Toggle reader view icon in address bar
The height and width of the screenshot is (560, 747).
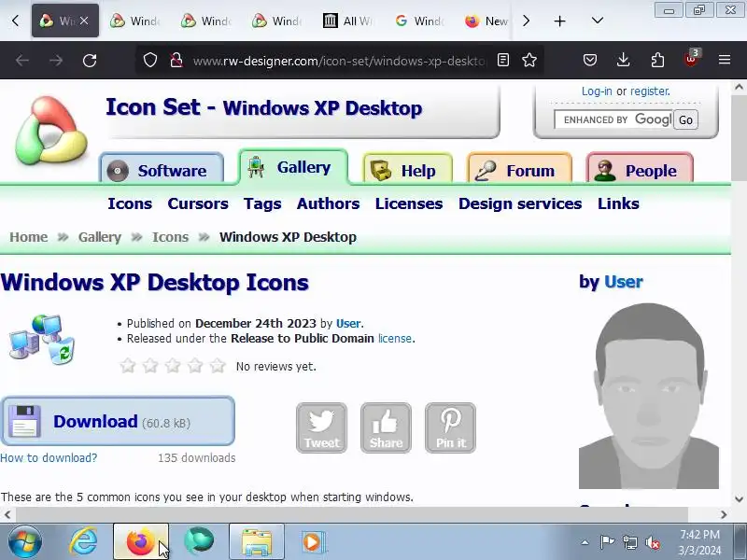[503, 60]
